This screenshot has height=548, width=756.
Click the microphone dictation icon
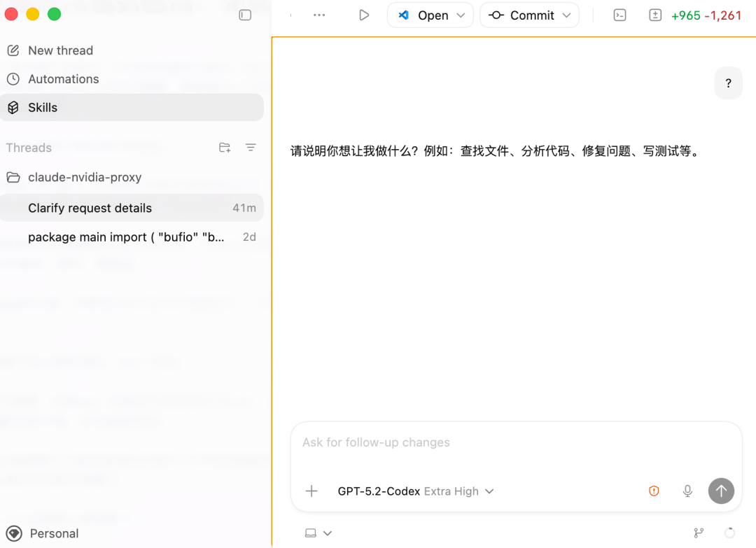point(687,491)
